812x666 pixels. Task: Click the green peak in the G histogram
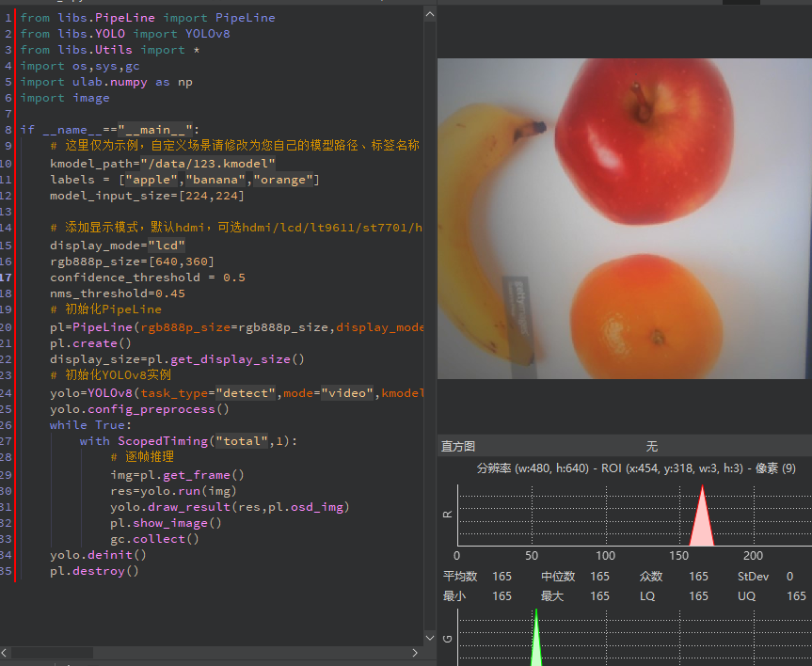click(535, 632)
